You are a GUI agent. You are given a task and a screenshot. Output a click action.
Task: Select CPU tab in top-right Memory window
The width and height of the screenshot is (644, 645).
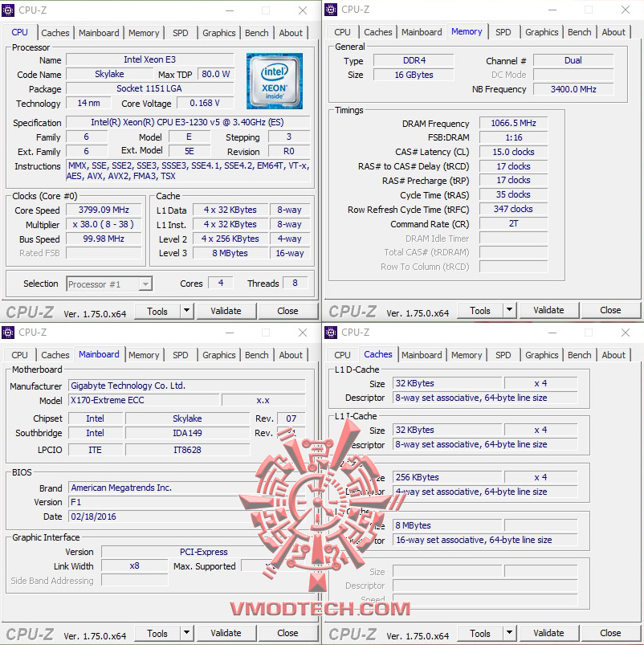(342, 32)
